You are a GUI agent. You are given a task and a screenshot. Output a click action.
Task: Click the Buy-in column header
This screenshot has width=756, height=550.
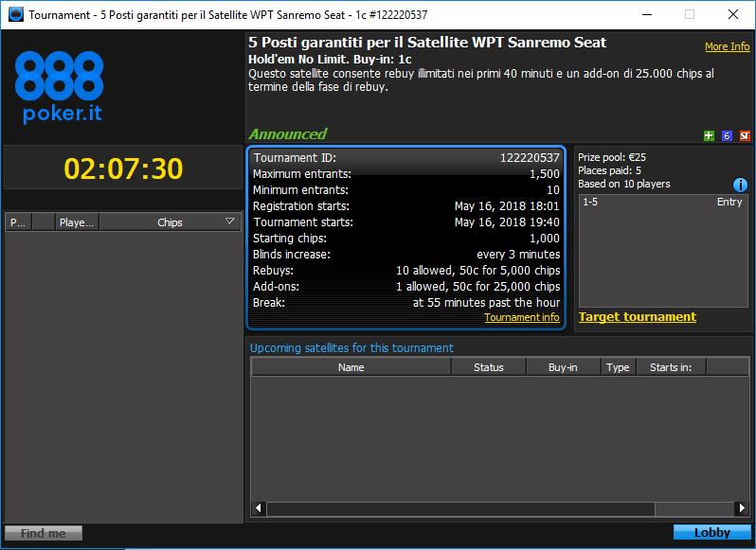[563, 367]
